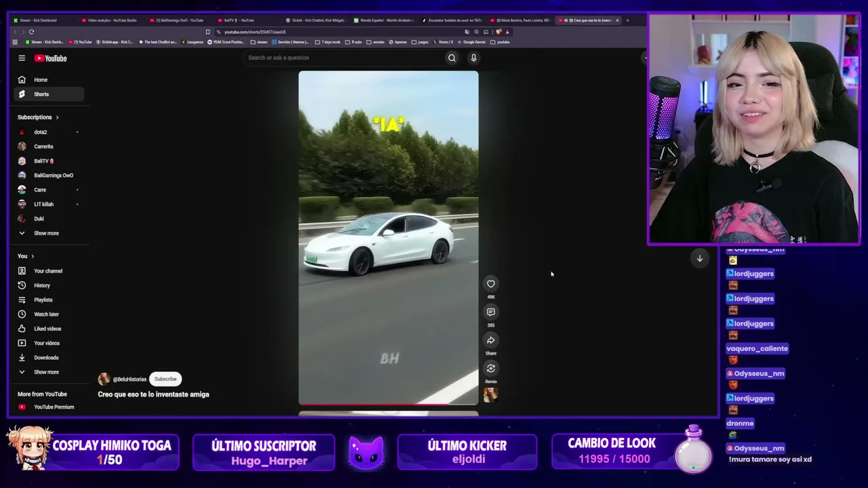Switch to the Wordle Español tab
The width and height of the screenshot is (868, 488).
(384, 20)
